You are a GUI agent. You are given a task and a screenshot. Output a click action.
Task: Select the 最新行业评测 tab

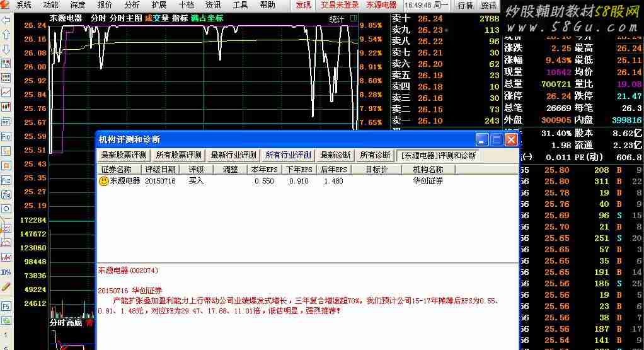[x=233, y=155]
